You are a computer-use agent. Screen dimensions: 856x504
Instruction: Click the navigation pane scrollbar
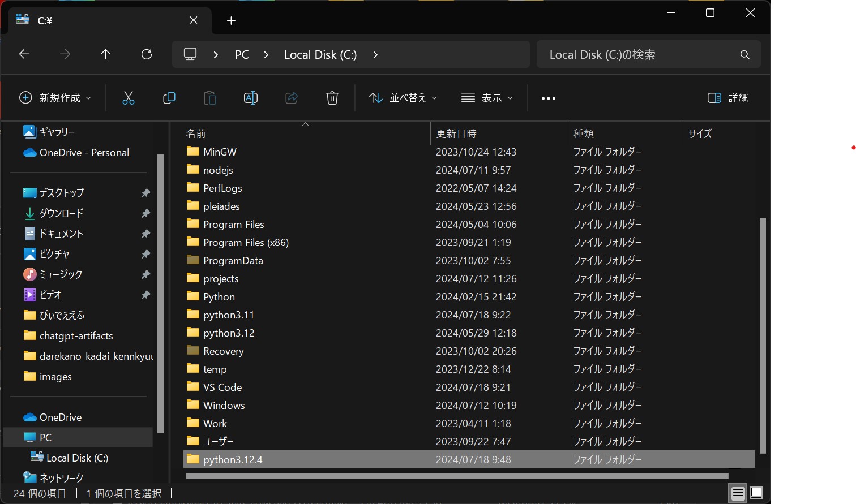click(160, 293)
